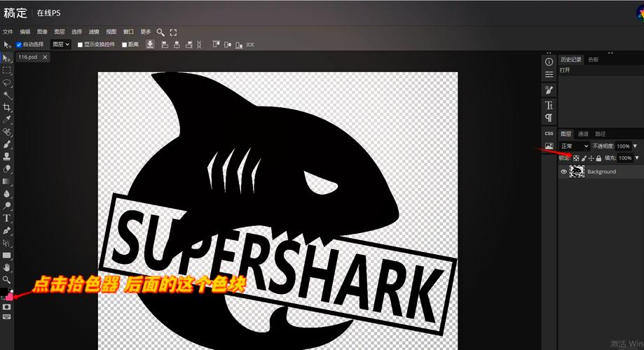Open the Paragraph panel icon

pos(549,118)
